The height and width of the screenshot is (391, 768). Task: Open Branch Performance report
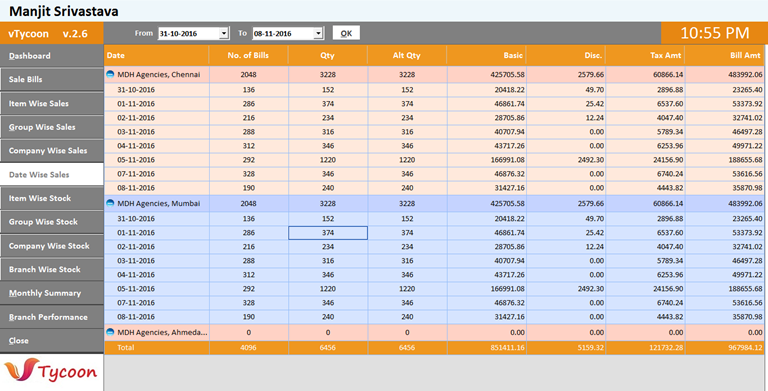pyautogui.click(x=51, y=317)
